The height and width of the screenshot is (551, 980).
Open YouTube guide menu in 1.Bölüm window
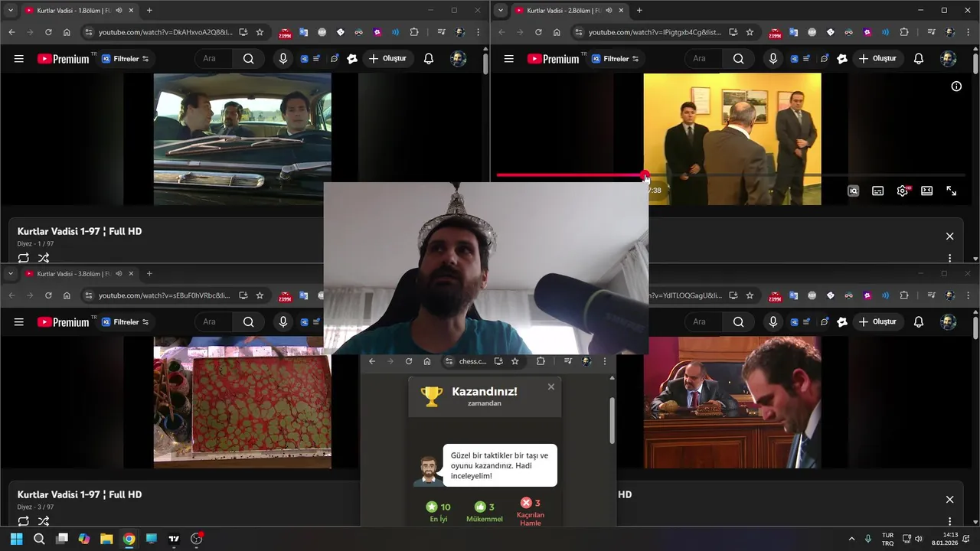click(x=19, y=59)
